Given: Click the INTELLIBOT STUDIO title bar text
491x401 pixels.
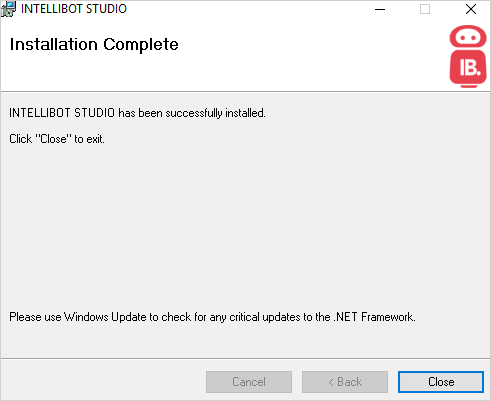Looking at the screenshot, I should coord(74,9).
